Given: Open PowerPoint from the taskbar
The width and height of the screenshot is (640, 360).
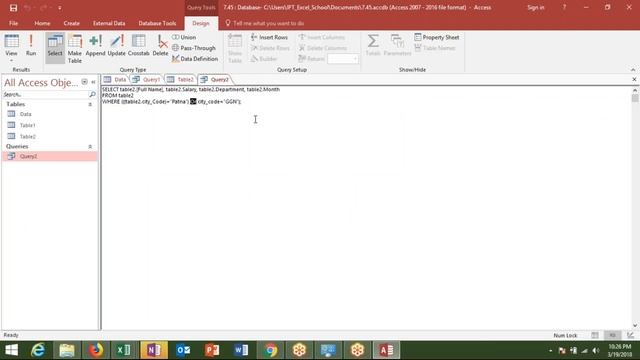Looking at the screenshot, I should [x=212, y=350].
